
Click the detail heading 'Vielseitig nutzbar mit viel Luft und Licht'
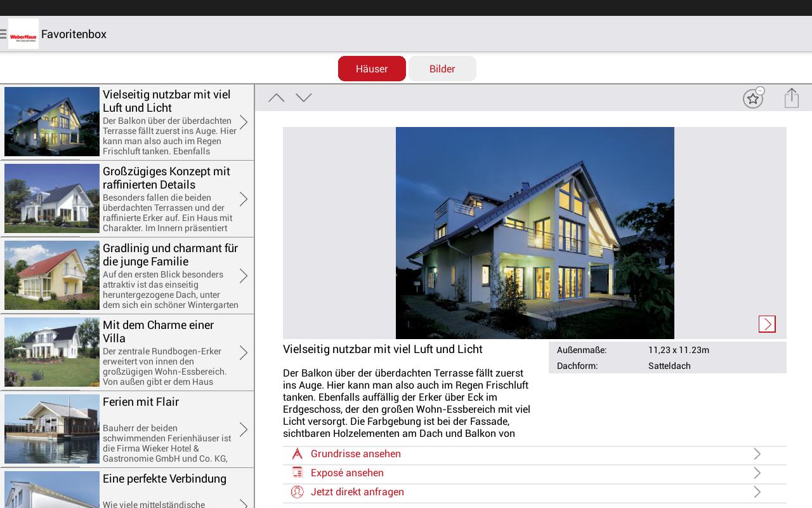pyautogui.click(x=383, y=349)
